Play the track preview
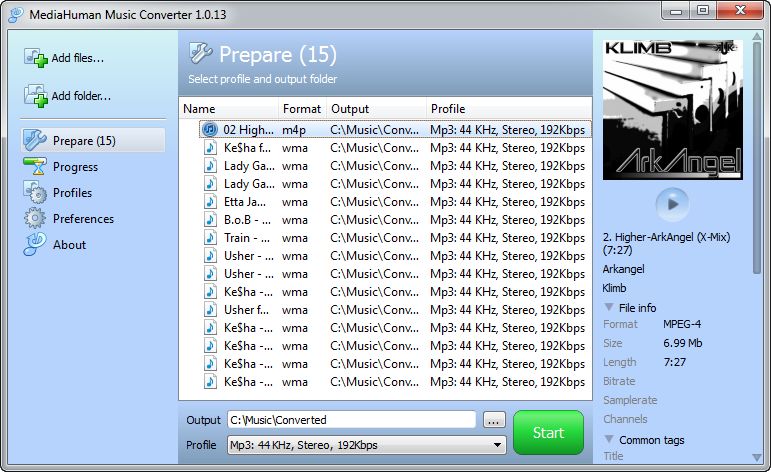 [x=673, y=204]
